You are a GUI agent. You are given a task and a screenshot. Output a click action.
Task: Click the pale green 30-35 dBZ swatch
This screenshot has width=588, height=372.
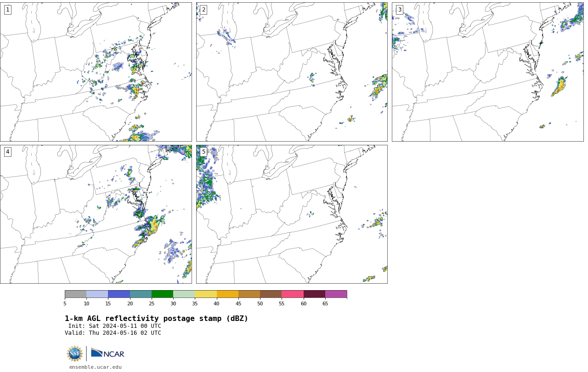pyautogui.click(x=184, y=294)
